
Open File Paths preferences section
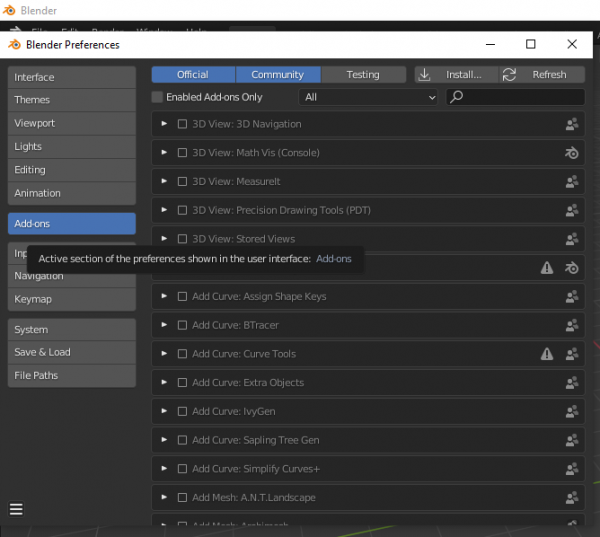(x=72, y=375)
